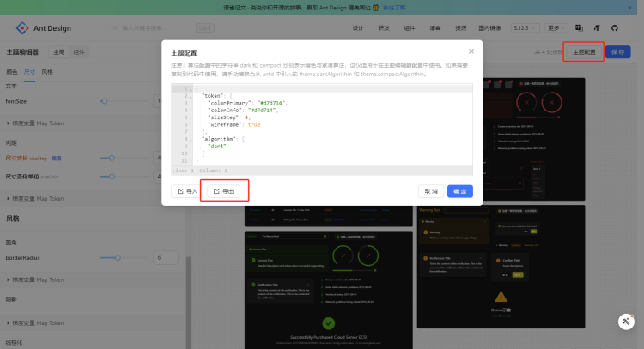The width and height of the screenshot is (644, 349).
Task: Click the borderRadius value input showing 6
Action: coord(166,257)
